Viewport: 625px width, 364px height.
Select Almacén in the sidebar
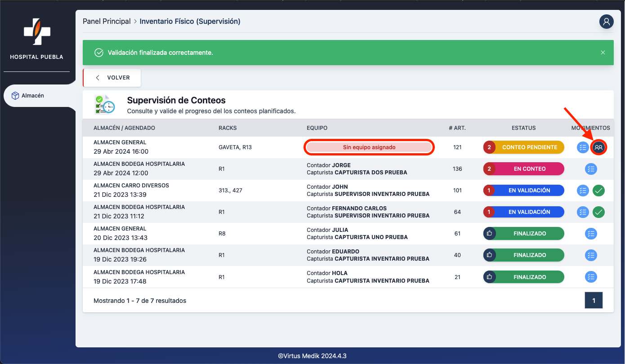tap(34, 96)
